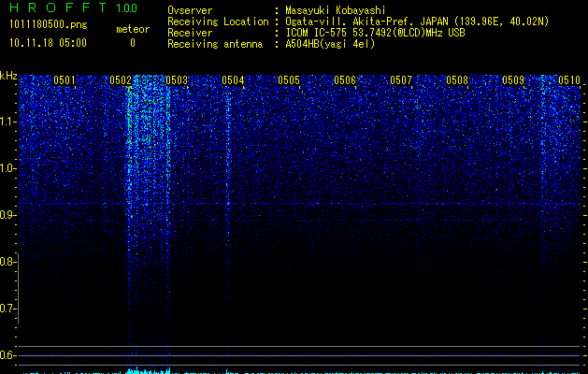This screenshot has height=374, width=588.
Task: Click the A504HB(yagi 4el) antenna text
Action: pos(330,44)
